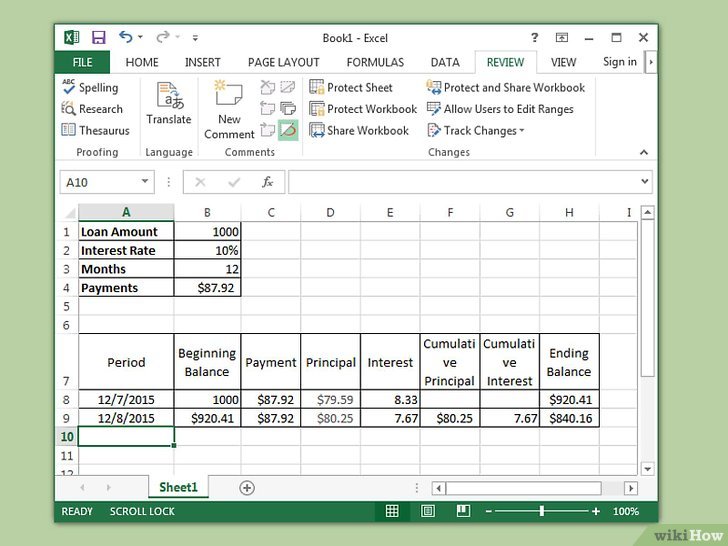Click the Enter checkmark in formula bar

pos(234,182)
